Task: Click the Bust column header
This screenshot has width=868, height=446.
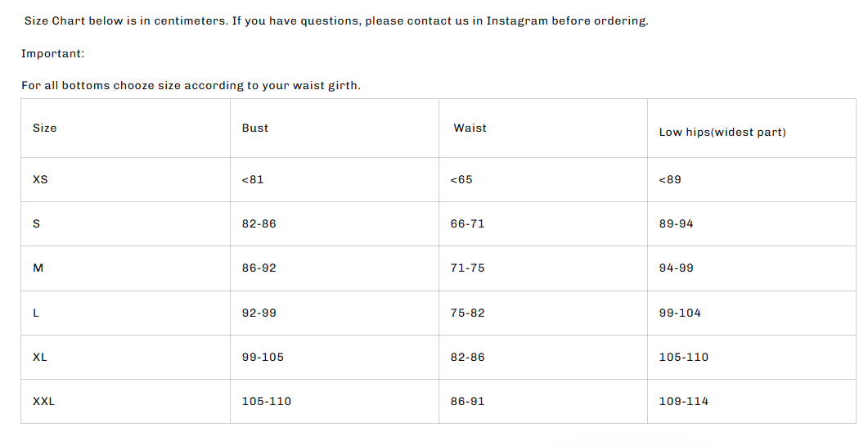Action: point(255,128)
